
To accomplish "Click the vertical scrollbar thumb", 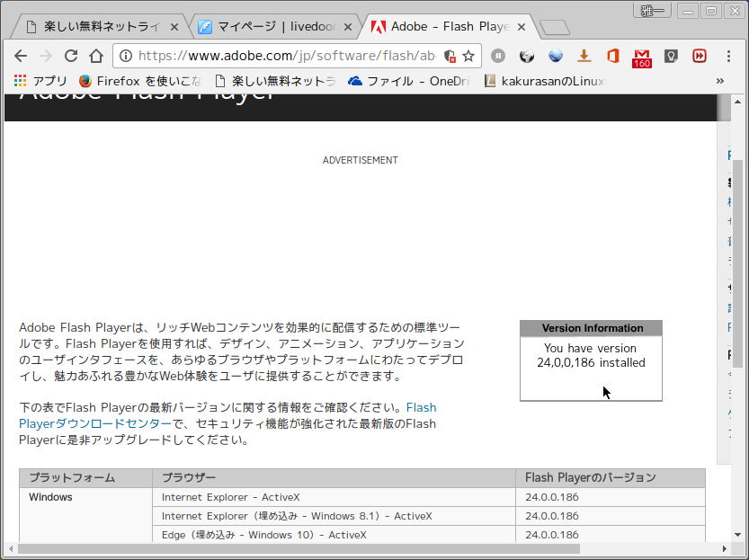I will coord(737,263).
